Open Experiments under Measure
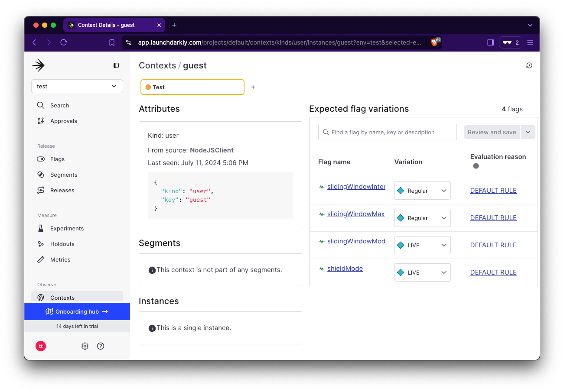This screenshot has height=392, width=564. point(67,228)
